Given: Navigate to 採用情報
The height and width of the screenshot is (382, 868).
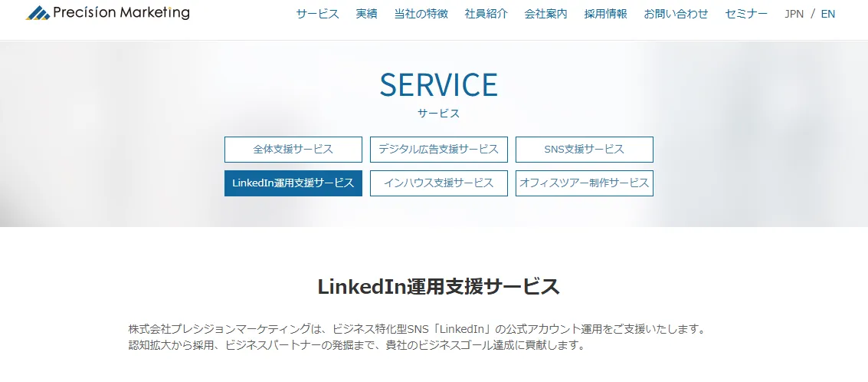Looking at the screenshot, I should (x=605, y=14).
